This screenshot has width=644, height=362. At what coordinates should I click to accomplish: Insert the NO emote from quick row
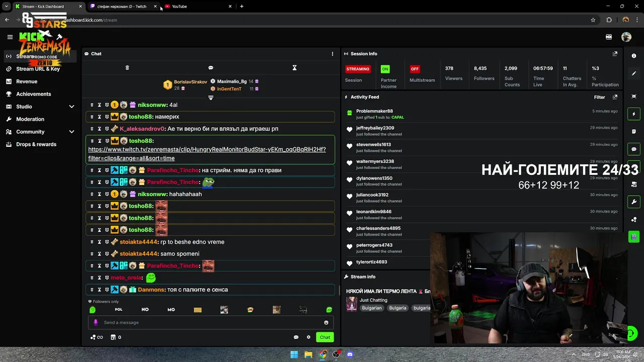[x=145, y=310]
